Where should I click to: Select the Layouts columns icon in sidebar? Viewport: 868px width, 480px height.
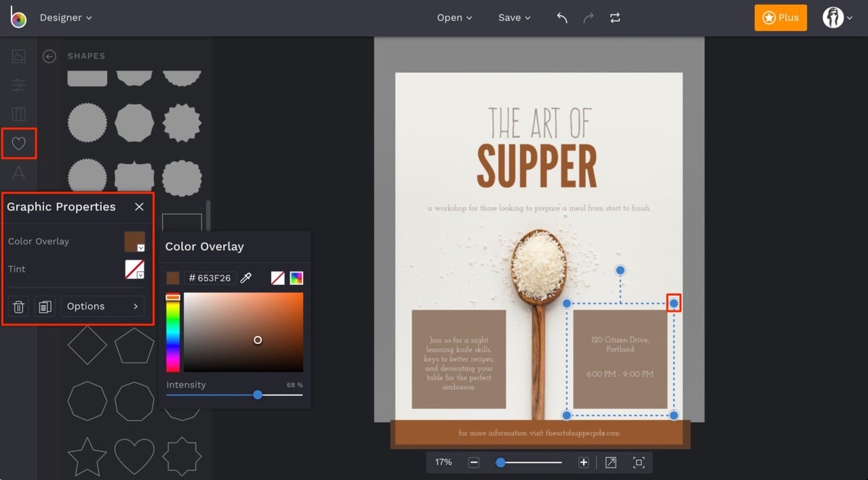click(x=19, y=113)
